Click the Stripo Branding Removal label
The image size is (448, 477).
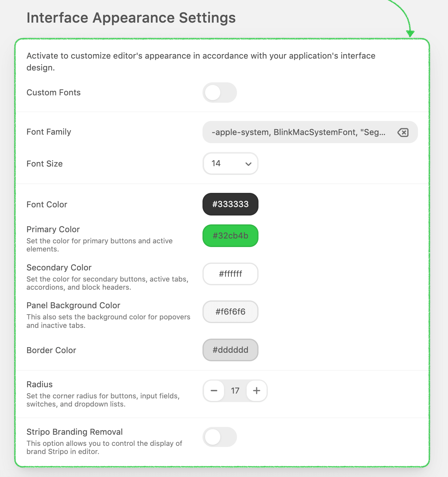pyautogui.click(x=75, y=432)
